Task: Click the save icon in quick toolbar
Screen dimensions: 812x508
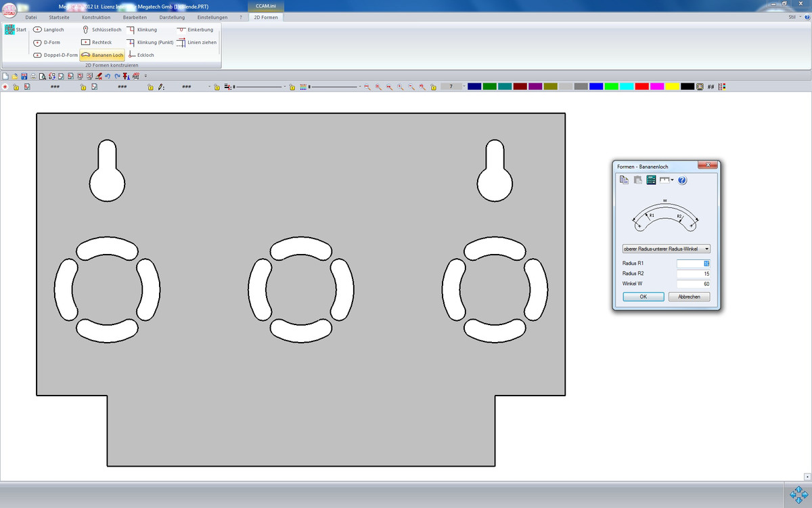Action: (24, 76)
